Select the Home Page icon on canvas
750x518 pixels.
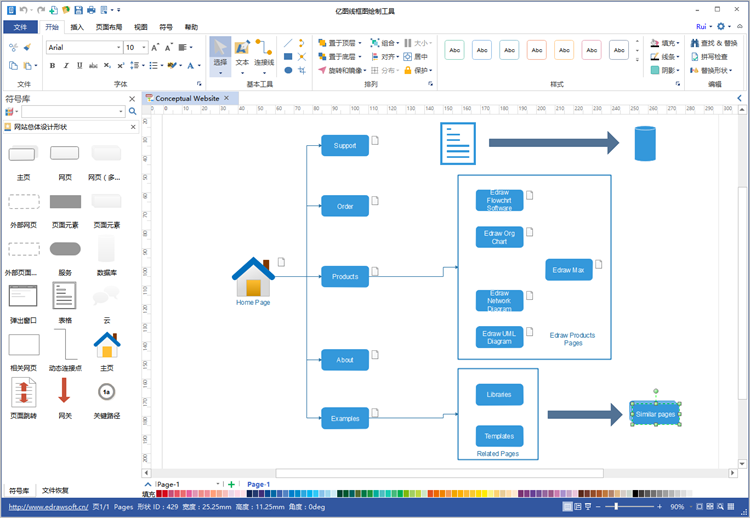click(253, 277)
